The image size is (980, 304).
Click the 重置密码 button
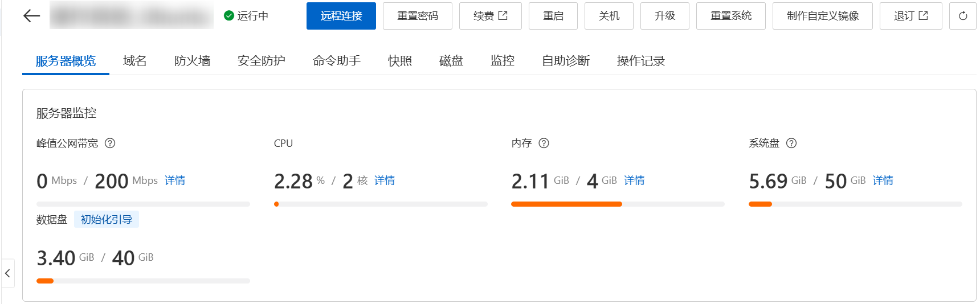417,16
